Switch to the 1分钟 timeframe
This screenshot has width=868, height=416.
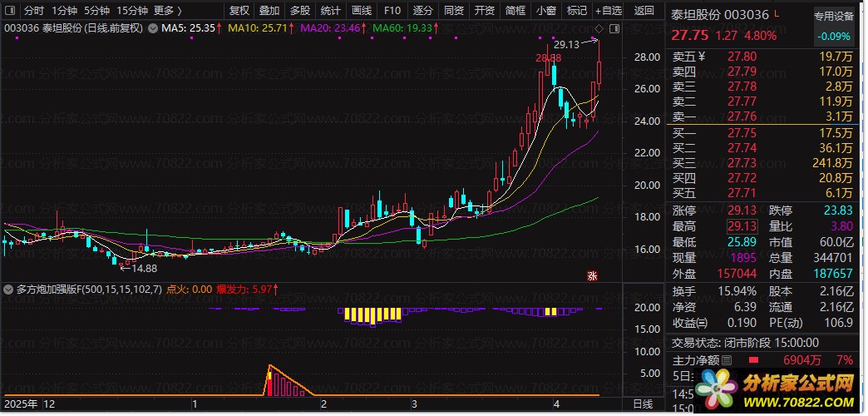64,11
